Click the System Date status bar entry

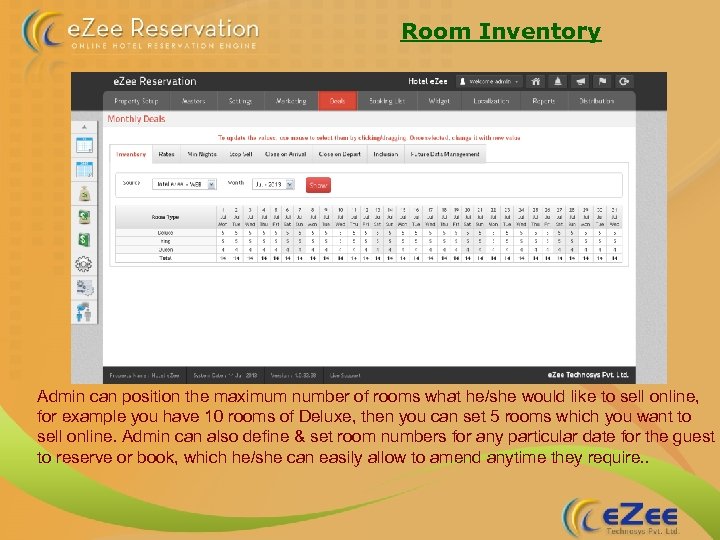click(x=225, y=376)
